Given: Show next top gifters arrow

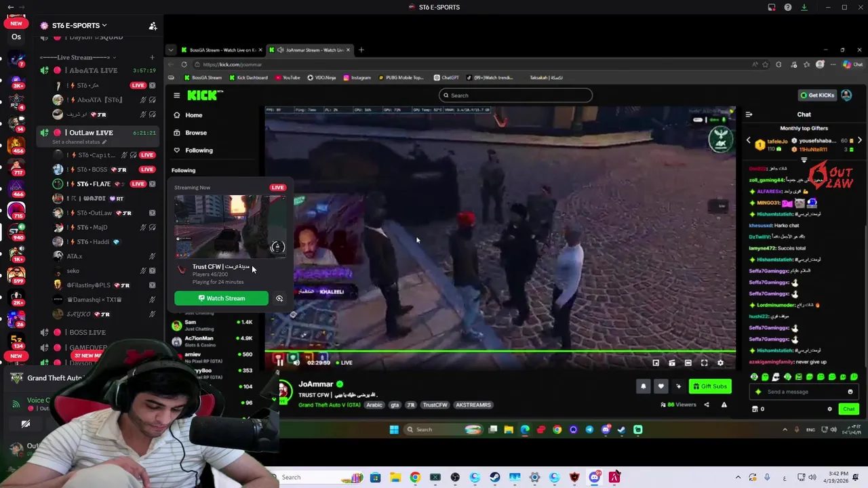Looking at the screenshot, I should click(859, 141).
